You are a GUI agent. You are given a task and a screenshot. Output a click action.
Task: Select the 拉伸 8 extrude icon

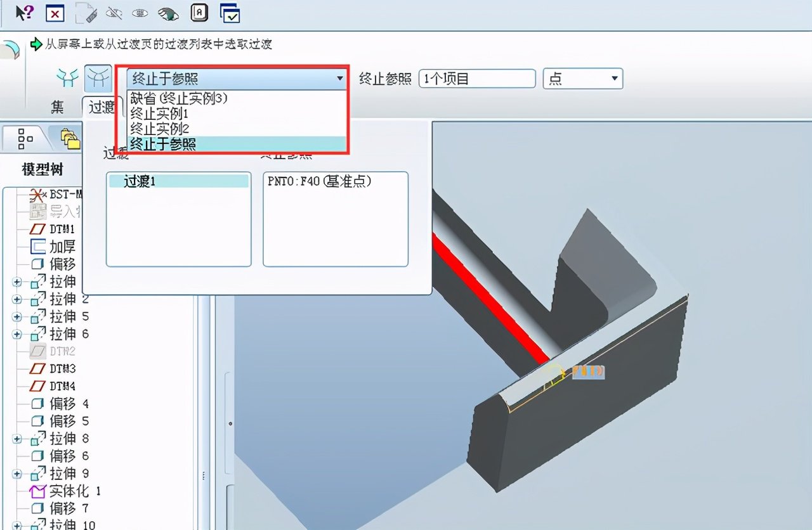tap(38, 439)
